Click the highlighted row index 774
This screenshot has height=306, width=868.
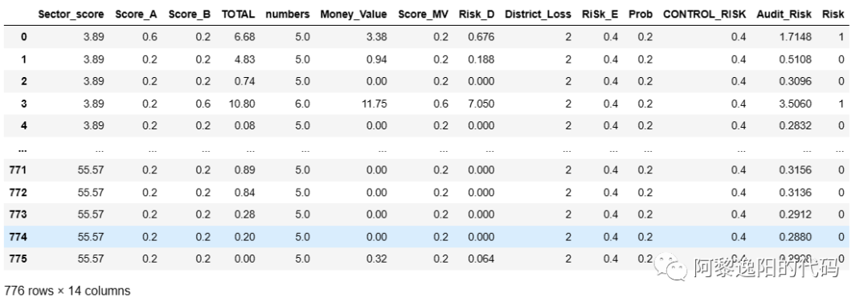[18, 237]
